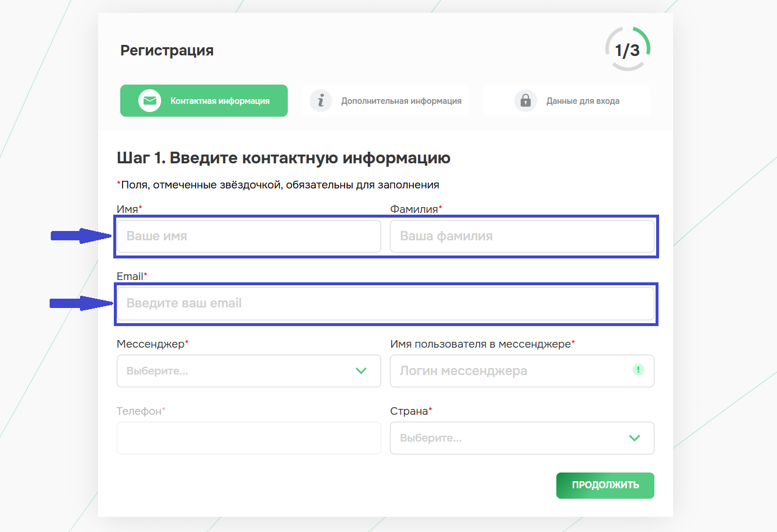777x532 pixels.
Task: Click the Фамилия field label
Action: (416, 209)
